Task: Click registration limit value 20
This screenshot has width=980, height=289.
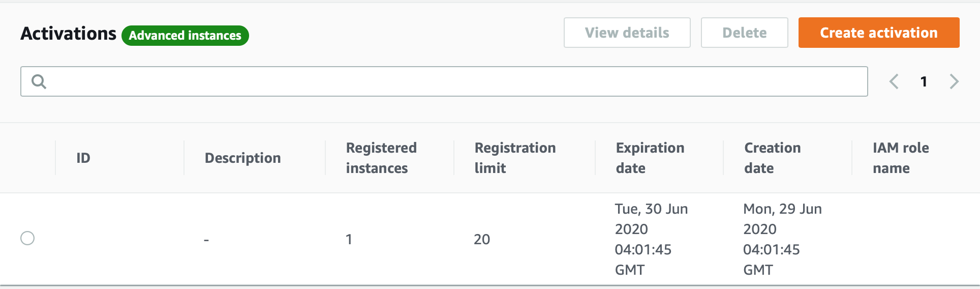Action: coord(482,239)
